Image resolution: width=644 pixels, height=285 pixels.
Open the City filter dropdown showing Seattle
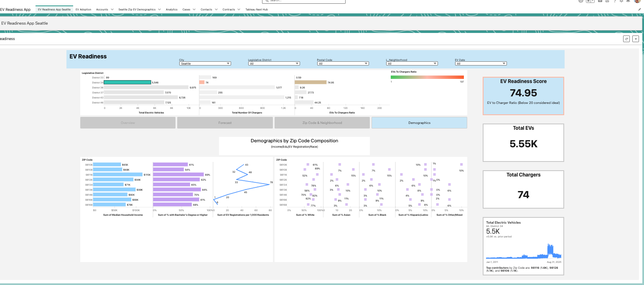[205, 63]
